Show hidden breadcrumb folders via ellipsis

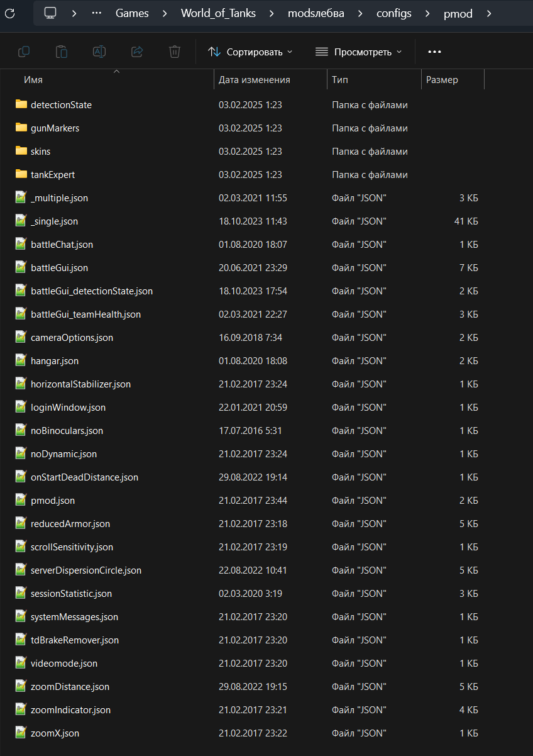(x=97, y=13)
